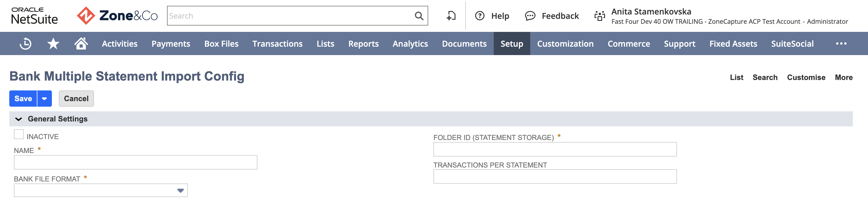The width and height of the screenshot is (868, 211).
Task: Open the Shortcuts star icon
Action: click(53, 43)
